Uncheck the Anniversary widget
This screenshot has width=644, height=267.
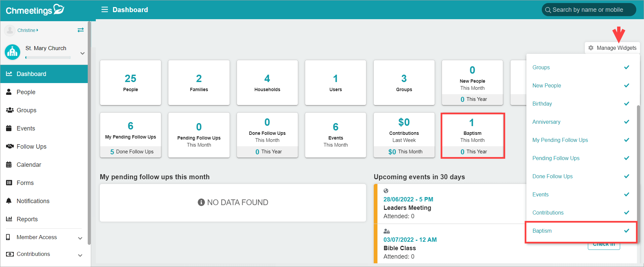[x=627, y=122]
